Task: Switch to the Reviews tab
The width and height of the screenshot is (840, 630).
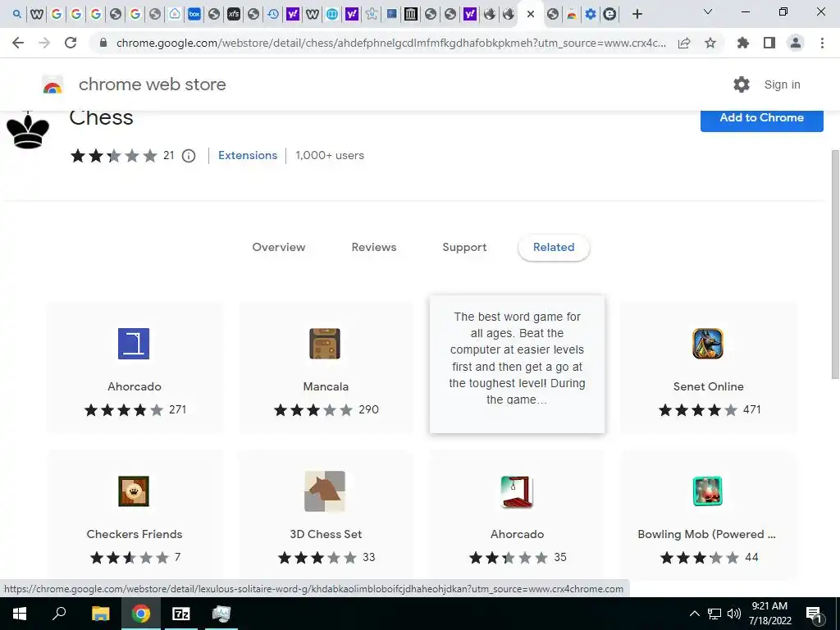Action: tap(374, 248)
